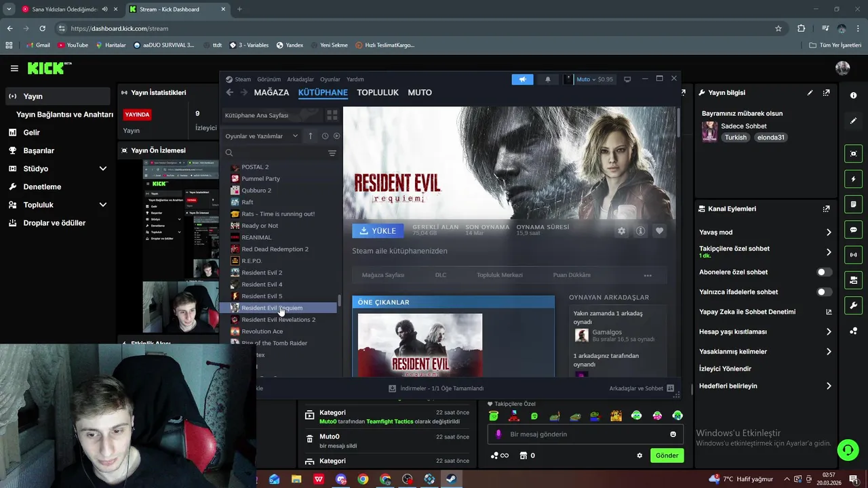Viewport: 868px width, 488px height.
Task: Open File Explorer from the taskbar
Action: click(x=296, y=479)
